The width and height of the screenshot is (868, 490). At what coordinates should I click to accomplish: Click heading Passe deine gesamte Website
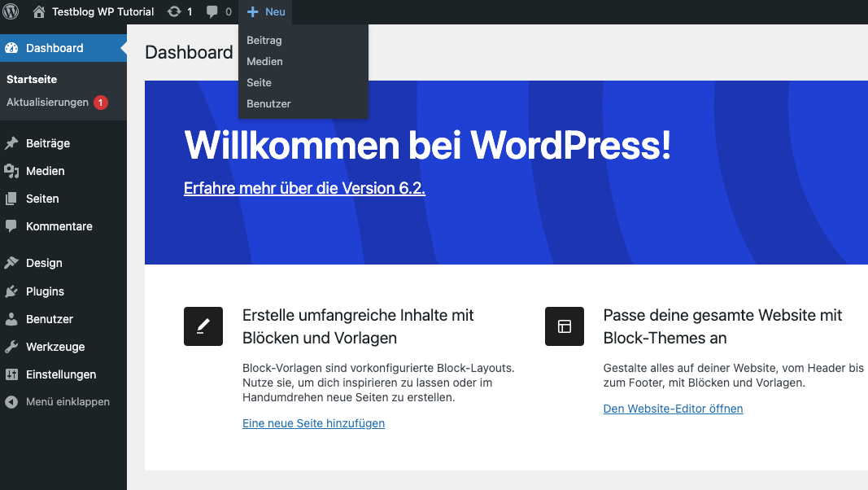[x=722, y=326]
